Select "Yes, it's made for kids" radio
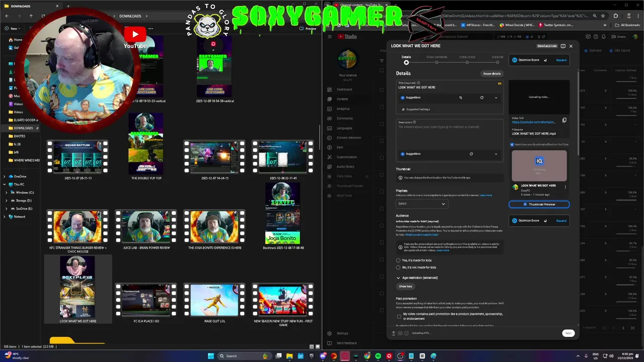The height and width of the screenshot is (362, 644). click(398, 260)
